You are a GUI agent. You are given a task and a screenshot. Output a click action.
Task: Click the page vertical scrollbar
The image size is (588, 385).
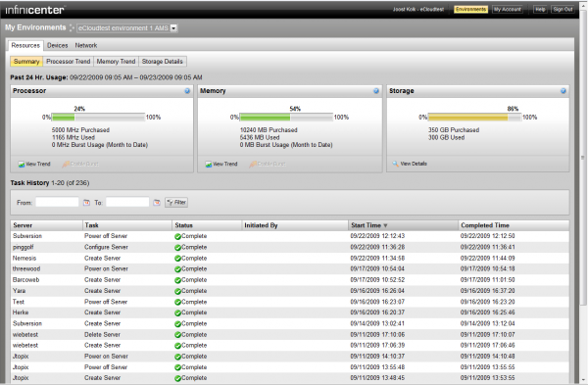(583, 158)
